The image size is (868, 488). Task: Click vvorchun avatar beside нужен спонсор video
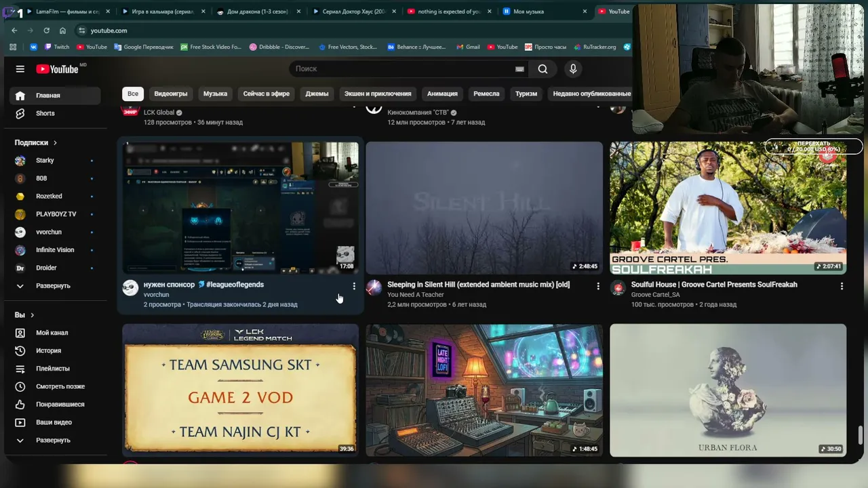click(x=130, y=288)
